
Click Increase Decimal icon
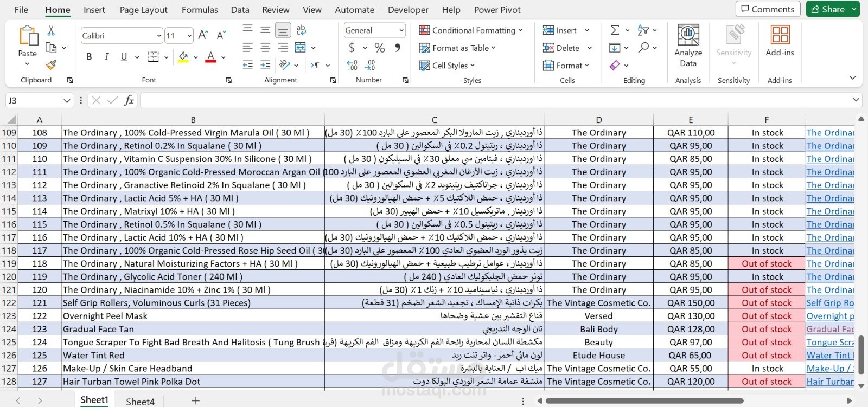[352, 65]
